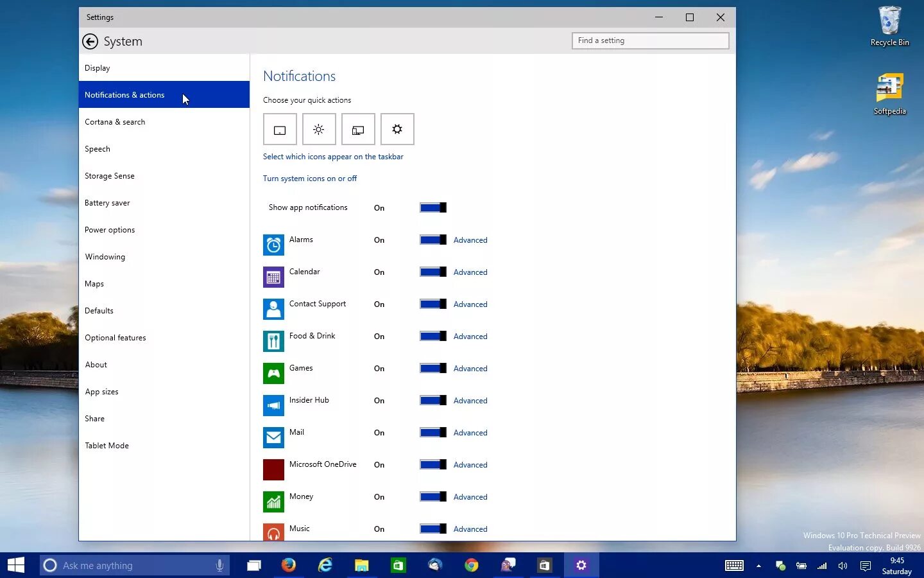Click the Calendar app icon

click(273, 277)
